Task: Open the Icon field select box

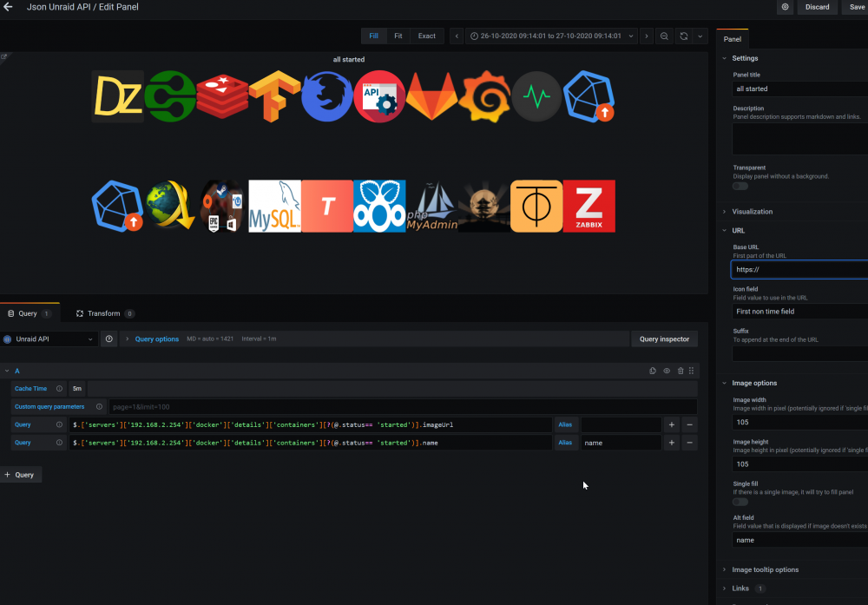Action: point(800,312)
